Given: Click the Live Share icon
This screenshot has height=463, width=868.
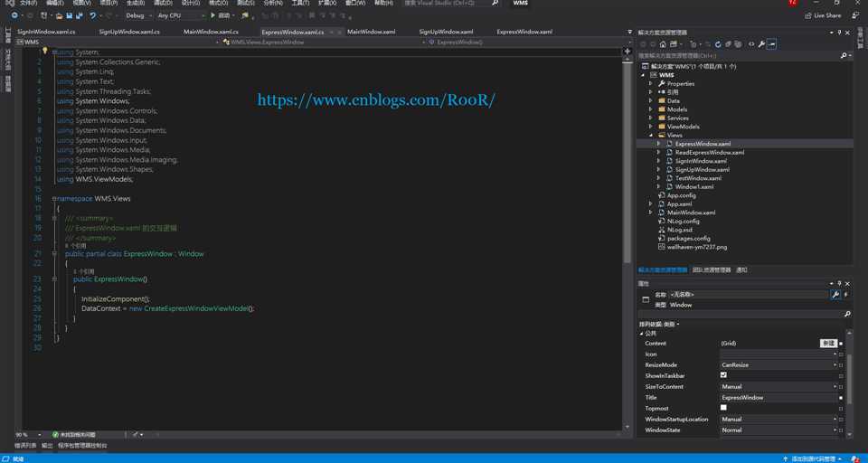Looking at the screenshot, I should point(807,15).
